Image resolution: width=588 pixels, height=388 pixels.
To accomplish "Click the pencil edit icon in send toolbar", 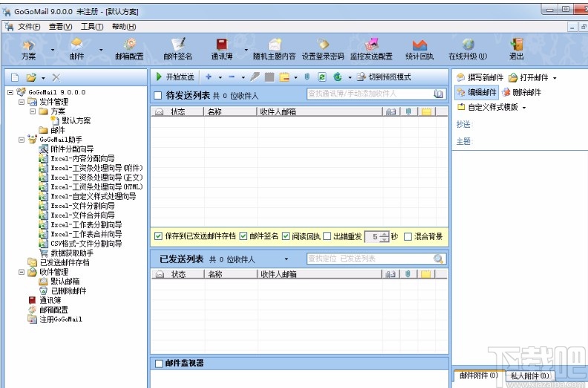I will [x=255, y=77].
